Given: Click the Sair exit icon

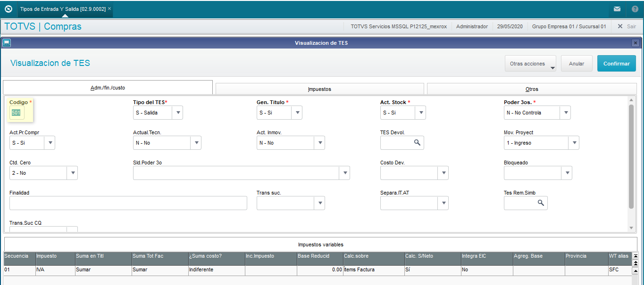Looking at the screenshot, I should click(620, 26).
